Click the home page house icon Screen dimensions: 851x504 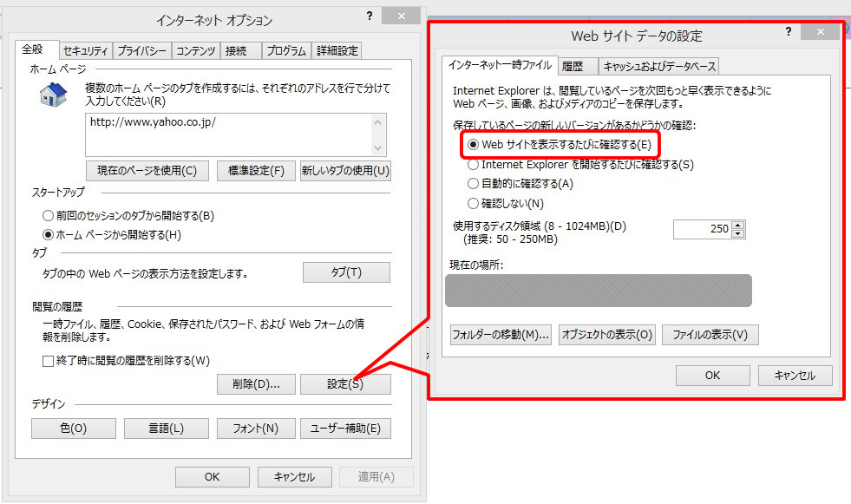pos(54,94)
